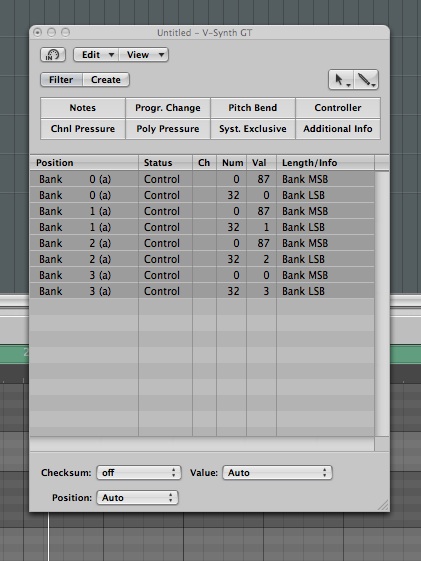Select the Pencil tool

coord(366,79)
